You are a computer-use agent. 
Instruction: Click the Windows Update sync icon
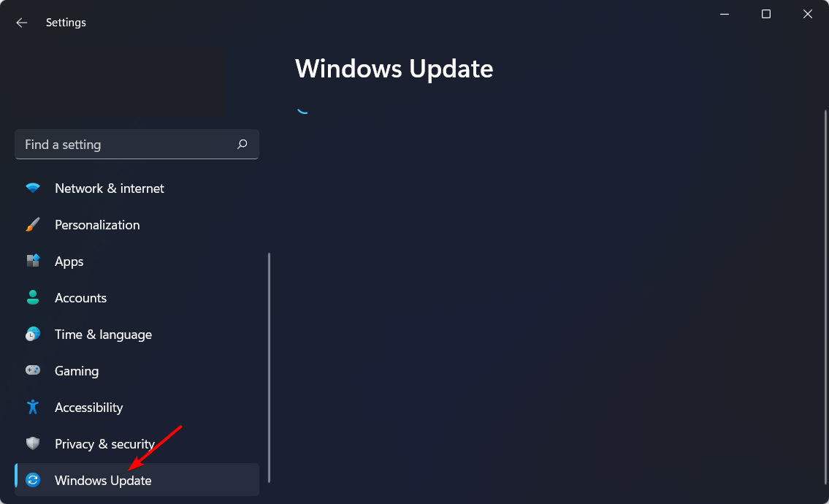point(33,480)
